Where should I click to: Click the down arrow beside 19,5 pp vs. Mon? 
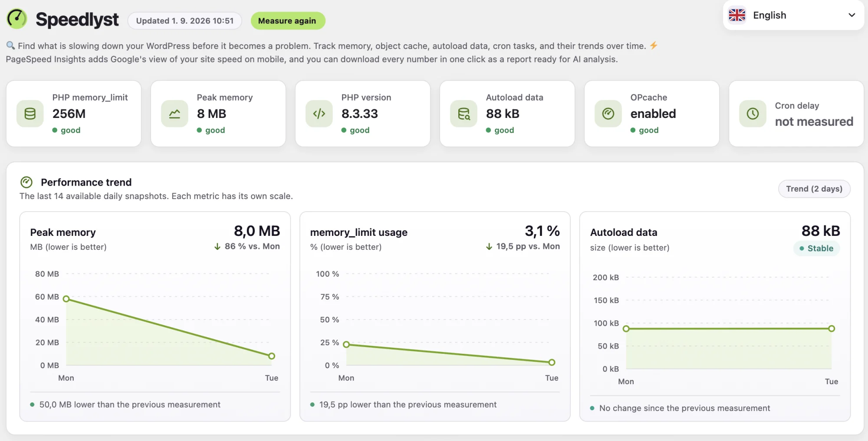tap(489, 246)
